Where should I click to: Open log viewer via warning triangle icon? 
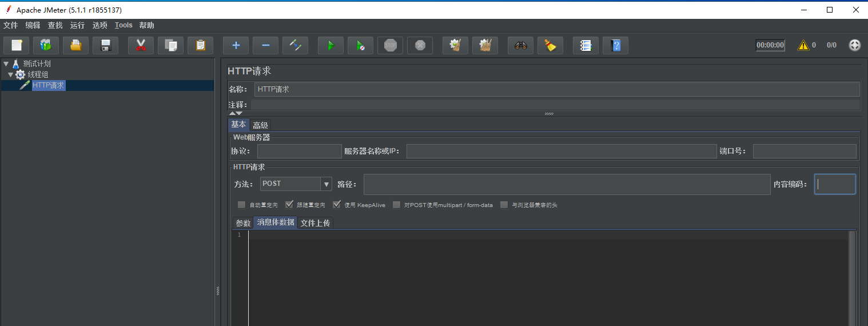(803, 45)
